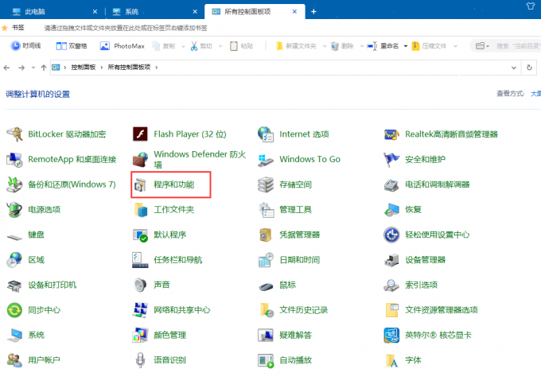Open 语音识别 microphone icon

pyautogui.click(x=140, y=360)
